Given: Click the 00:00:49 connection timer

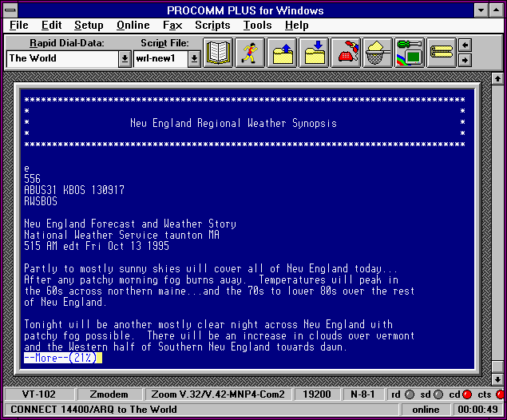Looking at the screenshot, I should 477,410.
